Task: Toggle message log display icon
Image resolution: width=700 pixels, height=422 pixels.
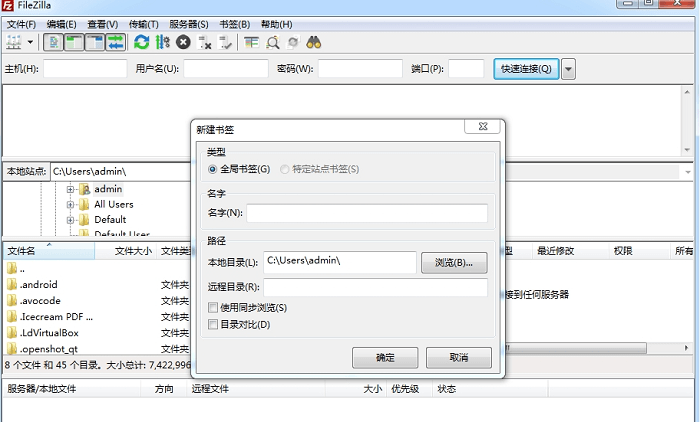Action: pyautogui.click(x=53, y=43)
